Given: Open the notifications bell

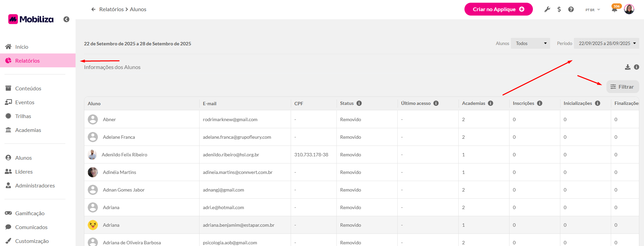Looking at the screenshot, I should point(614,9).
